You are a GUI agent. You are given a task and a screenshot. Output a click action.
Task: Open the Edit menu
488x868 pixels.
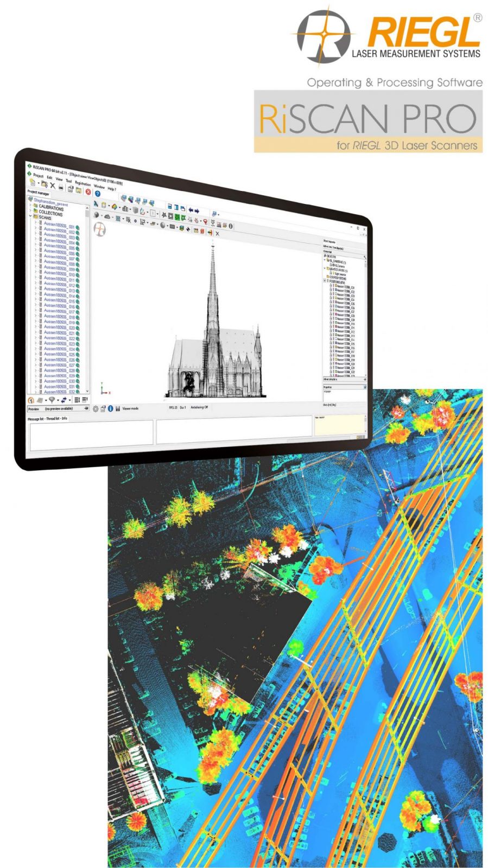49,177
